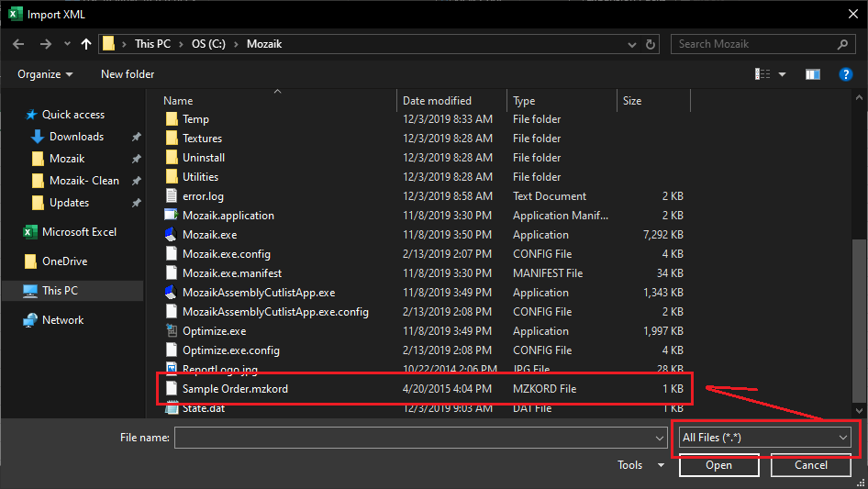This screenshot has width=868, height=489.
Task: Open the Organize dropdown menu
Action: coord(44,74)
